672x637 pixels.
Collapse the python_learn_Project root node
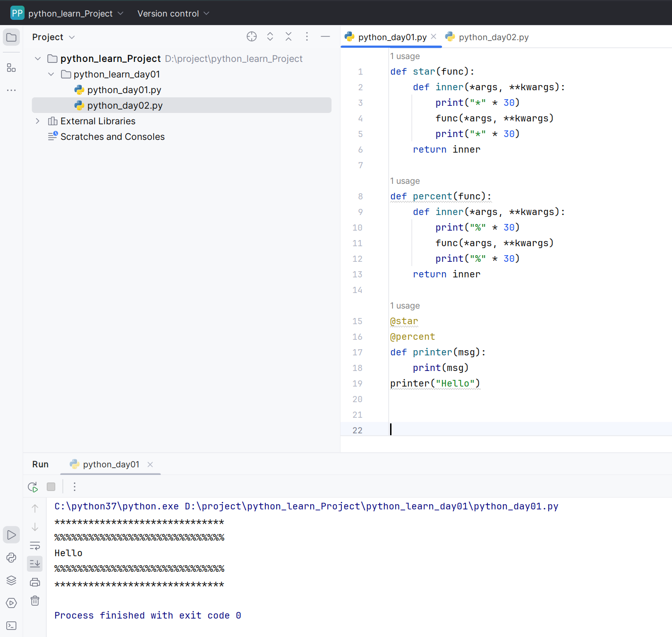click(x=38, y=59)
